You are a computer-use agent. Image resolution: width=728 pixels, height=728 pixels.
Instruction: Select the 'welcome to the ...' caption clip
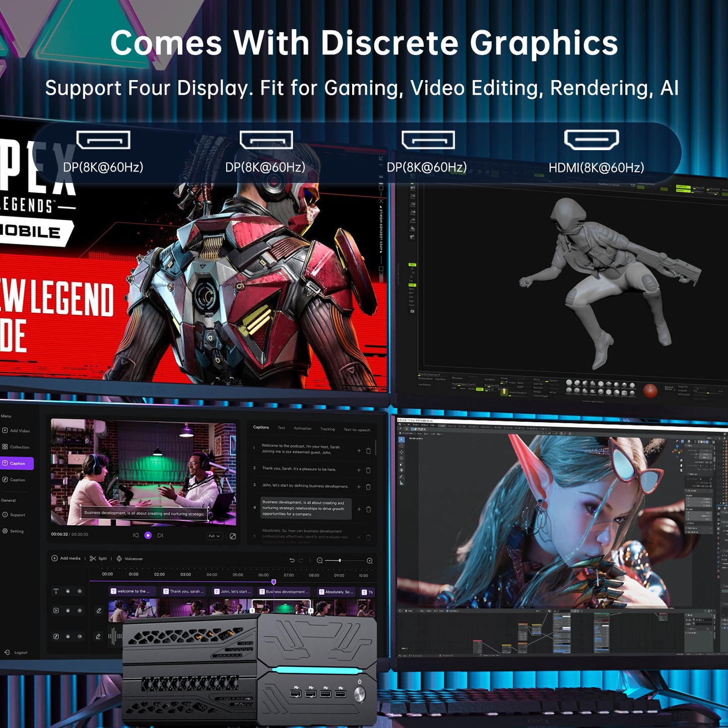(x=133, y=591)
